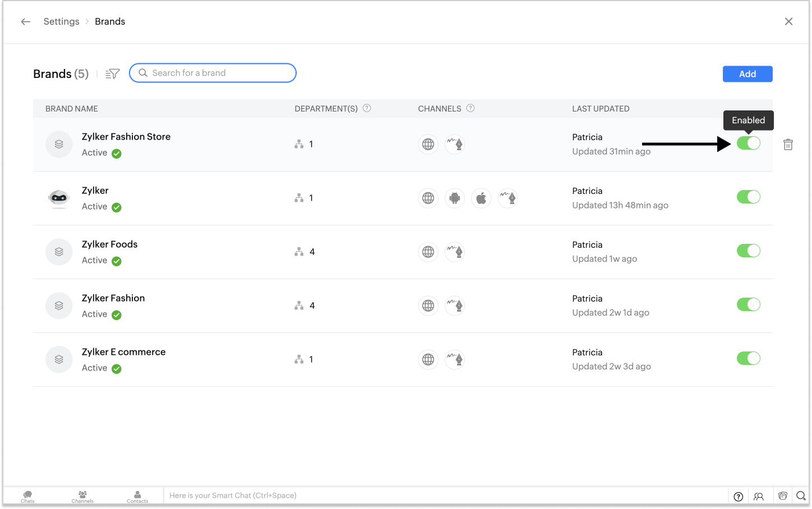Screen dimensions: 812x509
Task: Click Android channel icon in Zylker row
Action: (x=455, y=198)
